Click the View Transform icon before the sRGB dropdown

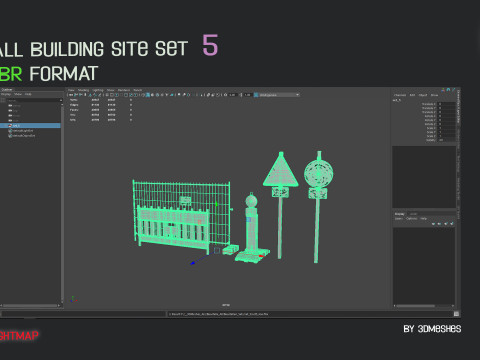point(256,95)
